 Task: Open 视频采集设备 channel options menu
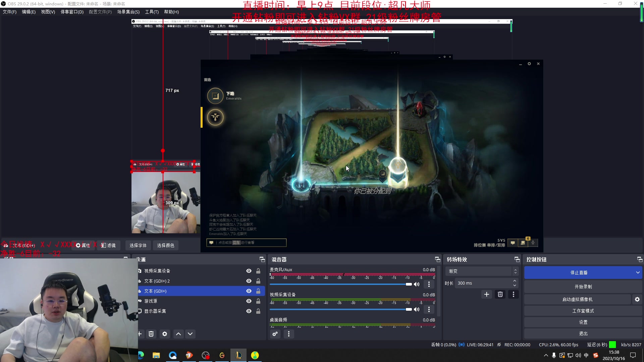tap(429, 309)
